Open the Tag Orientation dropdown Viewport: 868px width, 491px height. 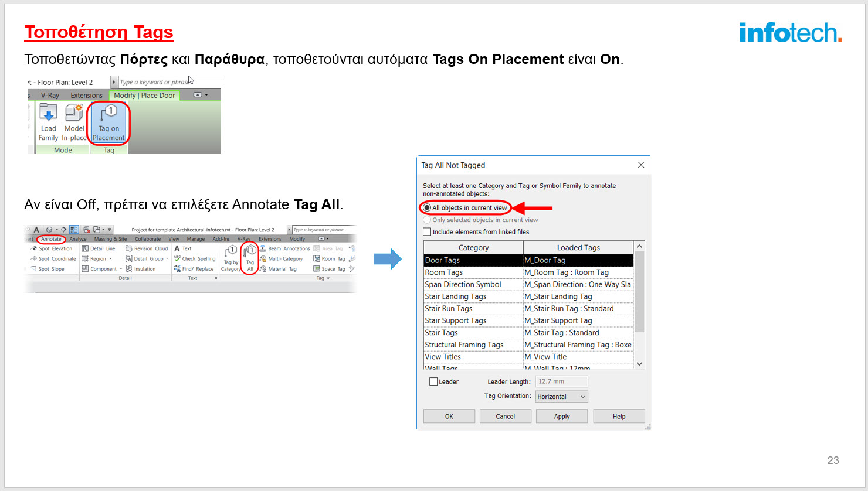pyautogui.click(x=562, y=397)
